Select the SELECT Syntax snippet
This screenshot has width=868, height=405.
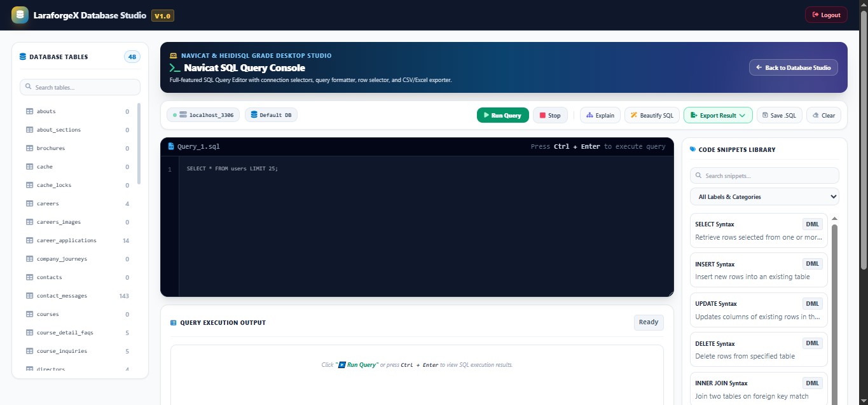pyautogui.click(x=759, y=230)
